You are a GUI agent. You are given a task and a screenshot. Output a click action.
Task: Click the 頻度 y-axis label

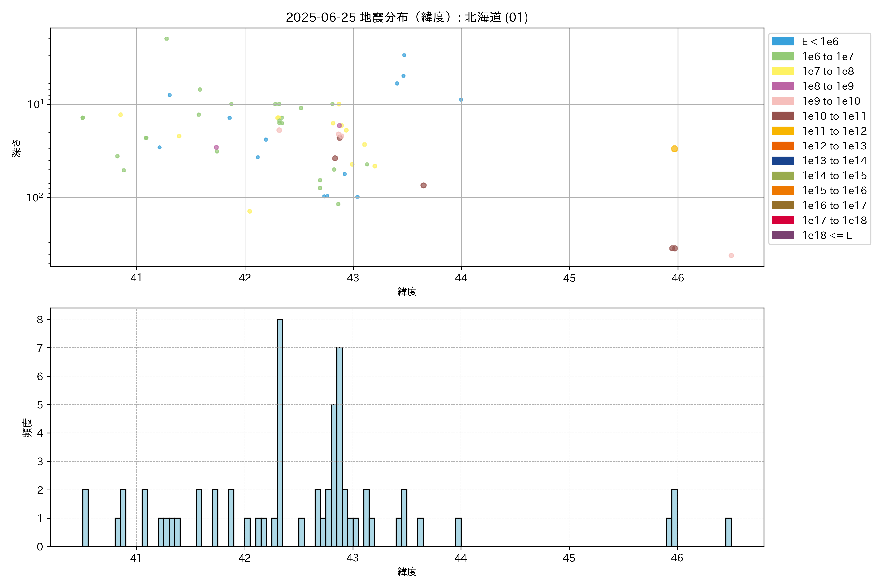(27, 428)
